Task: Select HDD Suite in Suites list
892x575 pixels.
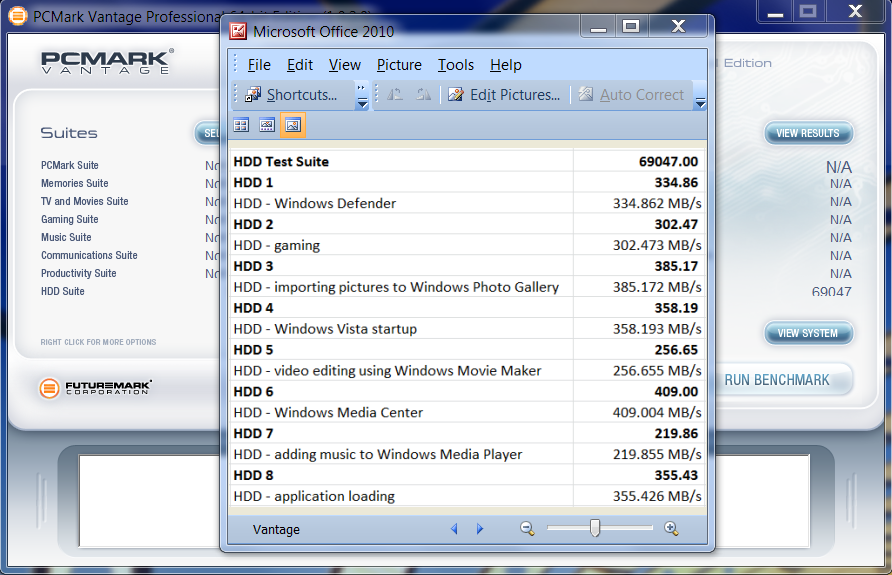Action: tap(63, 291)
